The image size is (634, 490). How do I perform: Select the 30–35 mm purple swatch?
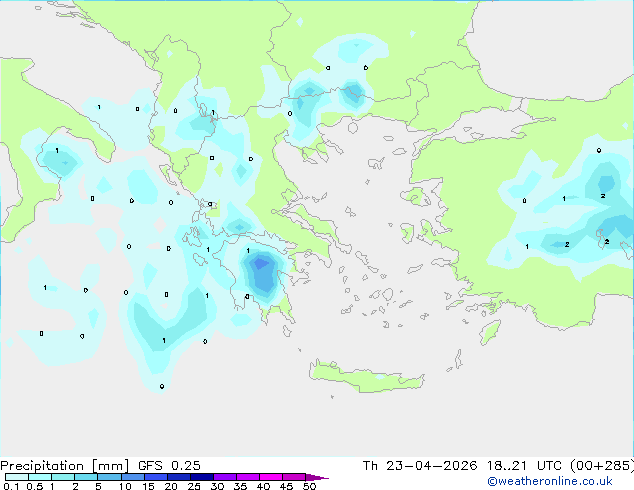click(224, 477)
